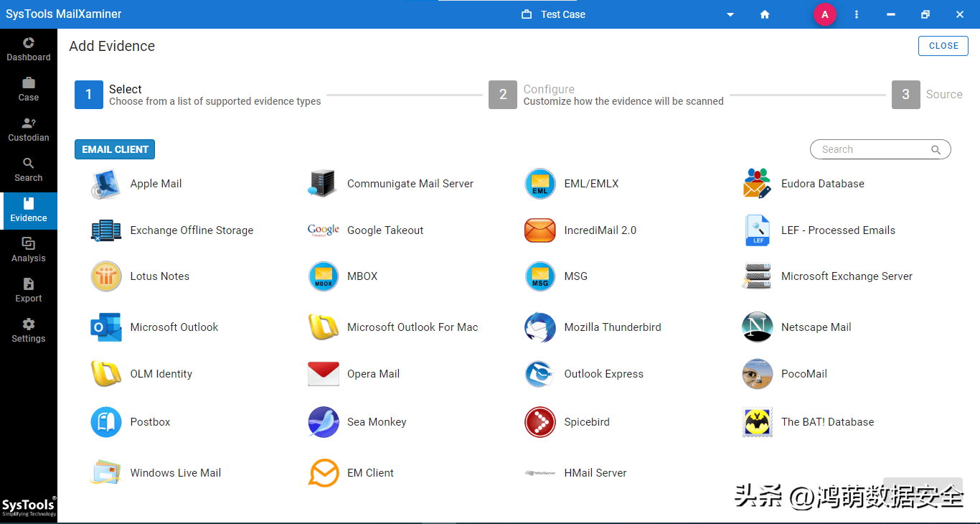
Task: Choose LEF - Processed Emails icon
Action: click(757, 230)
